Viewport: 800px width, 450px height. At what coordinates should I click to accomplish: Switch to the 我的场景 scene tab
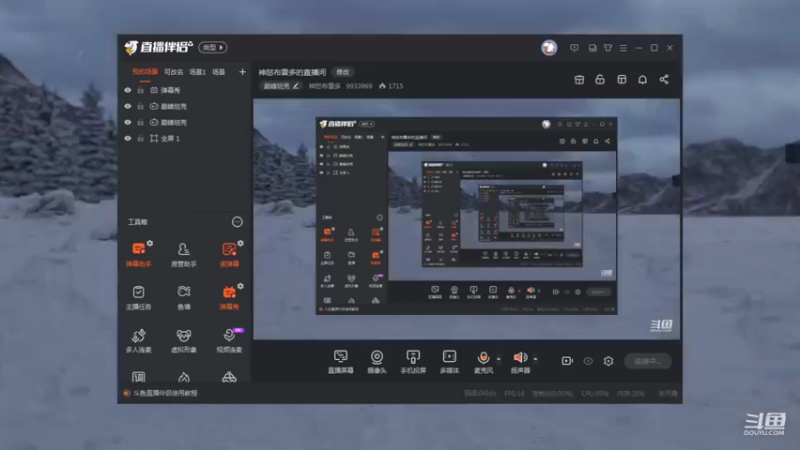145,72
